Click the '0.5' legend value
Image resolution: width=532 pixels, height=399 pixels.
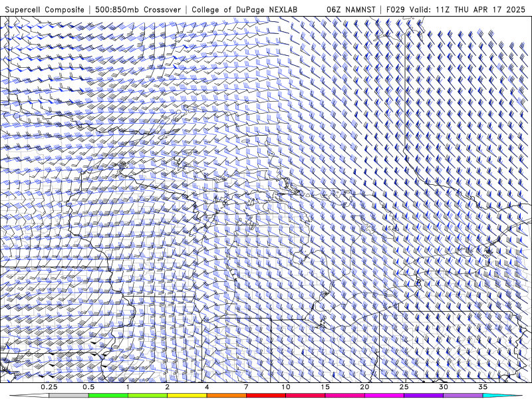pyautogui.click(x=88, y=387)
